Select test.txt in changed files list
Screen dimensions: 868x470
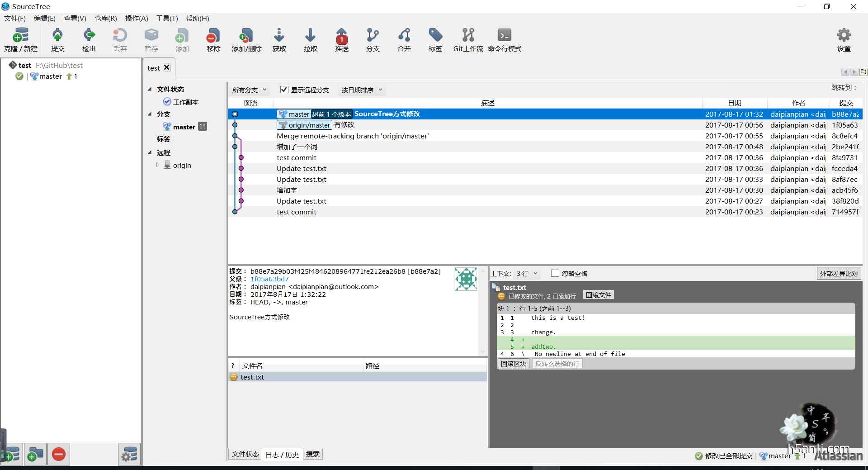click(357, 377)
